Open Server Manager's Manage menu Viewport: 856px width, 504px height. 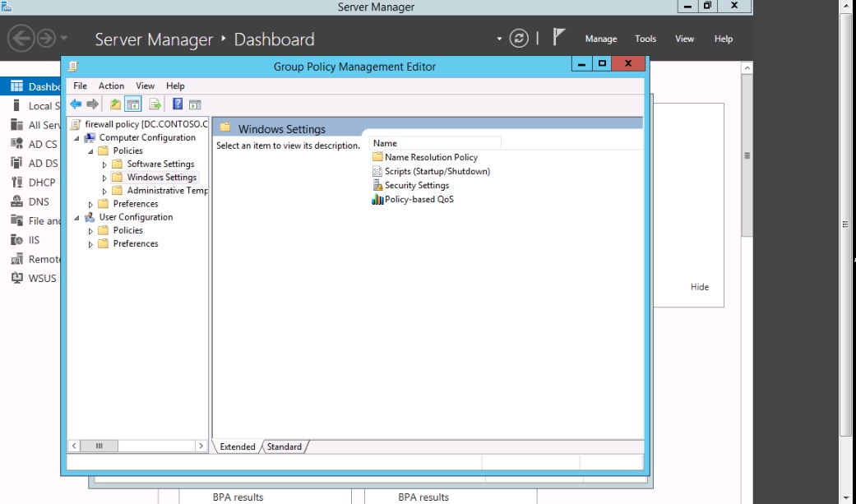(601, 39)
